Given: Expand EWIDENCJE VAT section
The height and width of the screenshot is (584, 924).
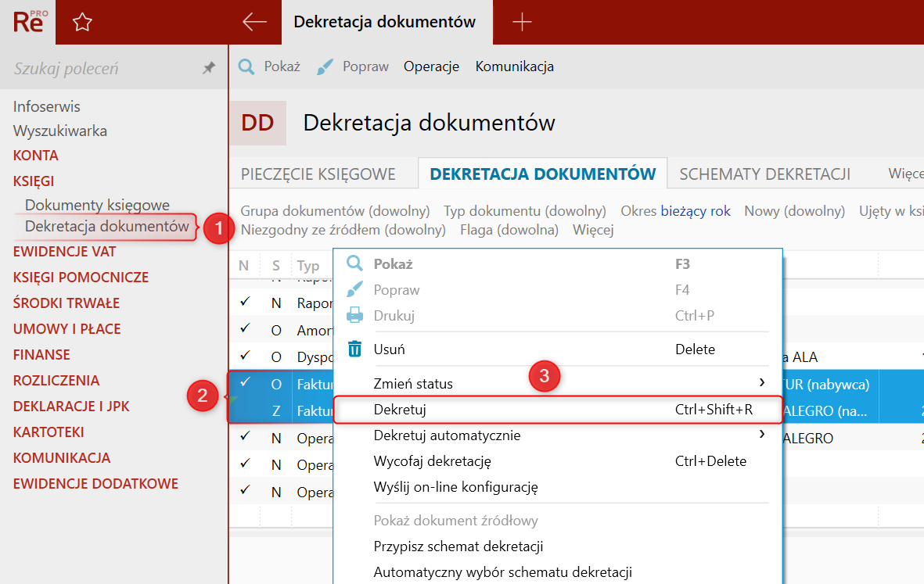Looking at the screenshot, I should 65,252.
